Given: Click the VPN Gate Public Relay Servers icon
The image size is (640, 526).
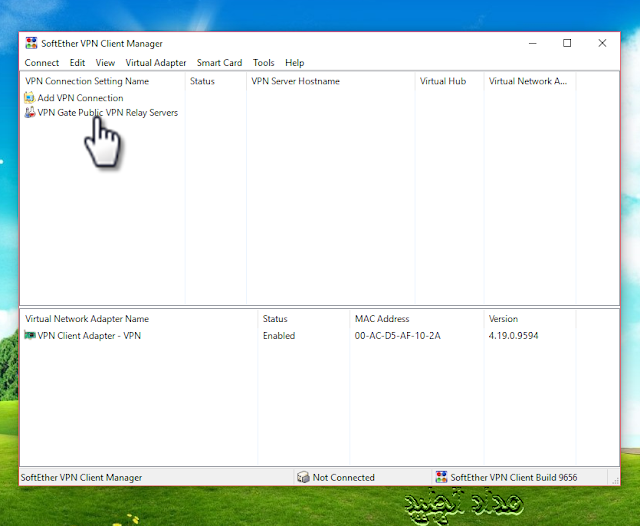Looking at the screenshot, I should tap(29, 112).
